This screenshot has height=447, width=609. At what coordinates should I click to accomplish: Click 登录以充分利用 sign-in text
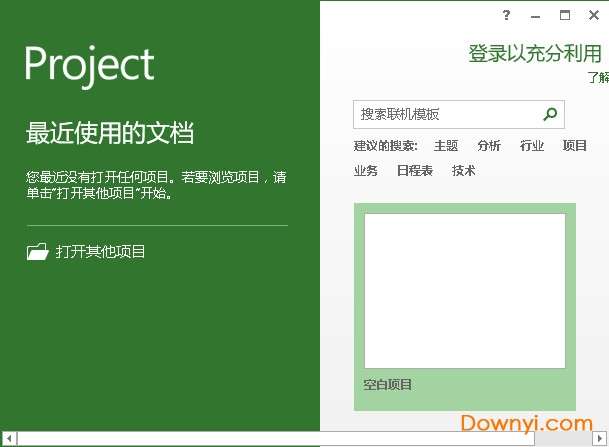coord(535,54)
